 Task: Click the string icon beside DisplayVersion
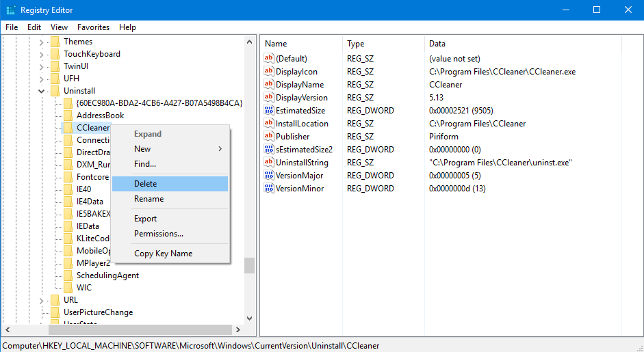coord(268,97)
